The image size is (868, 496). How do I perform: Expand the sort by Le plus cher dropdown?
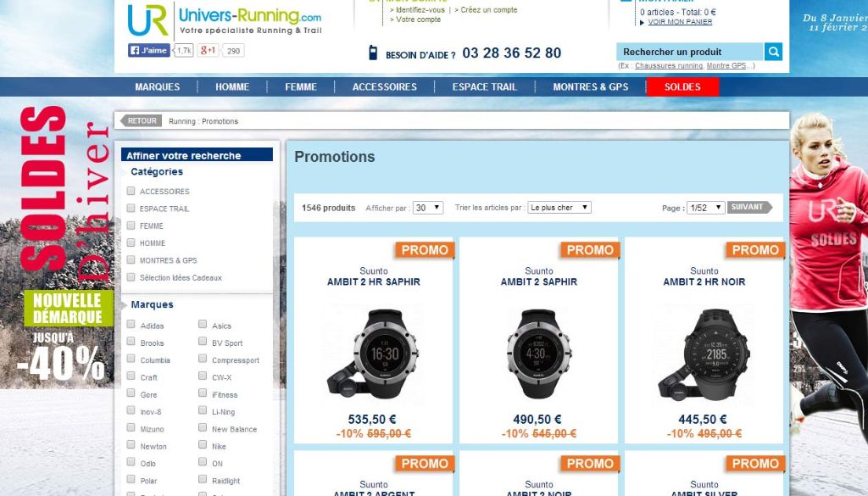[x=559, y=208]
